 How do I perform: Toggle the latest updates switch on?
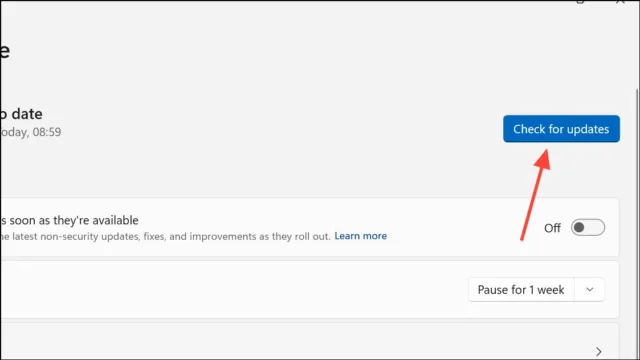pyautogui.click(x=588, y=227)
